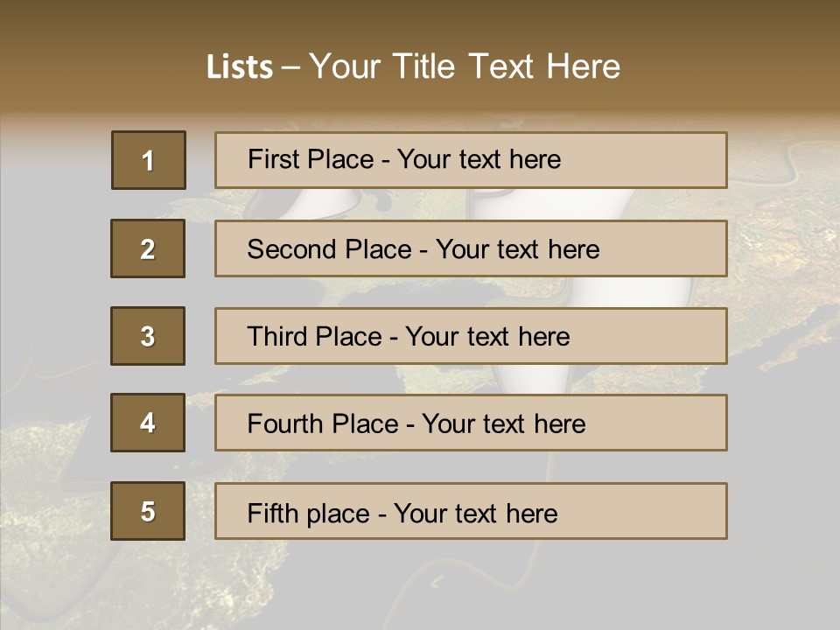Click the 'First Place - Your text here' bar
Screen dimensions: 840x630
click(471, 160)
